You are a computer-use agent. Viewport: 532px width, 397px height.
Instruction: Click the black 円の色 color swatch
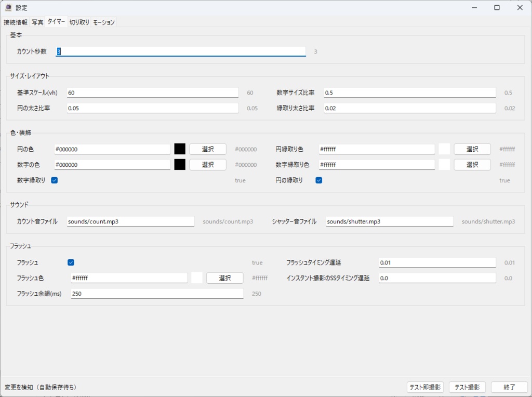click(x=180, y=149)
